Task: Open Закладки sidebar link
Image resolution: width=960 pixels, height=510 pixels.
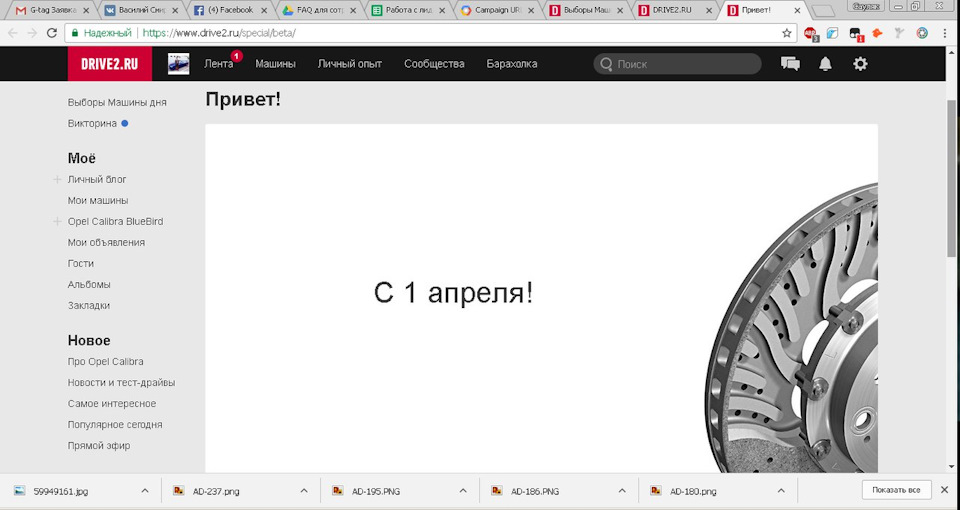Action: click(x=89, y=306)
